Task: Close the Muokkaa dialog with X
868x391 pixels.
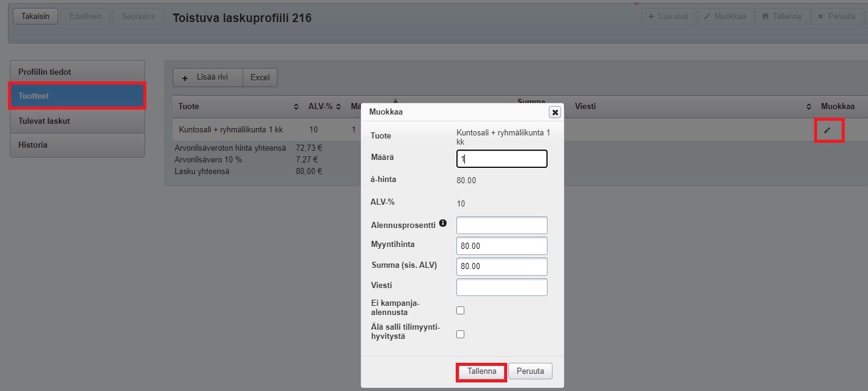Action: click(554, 112)
